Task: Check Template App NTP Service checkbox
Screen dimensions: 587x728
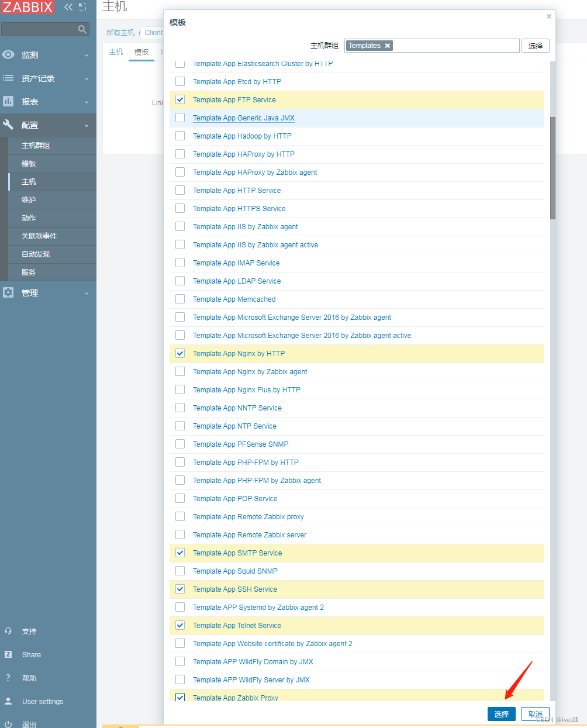Action: 180,426
